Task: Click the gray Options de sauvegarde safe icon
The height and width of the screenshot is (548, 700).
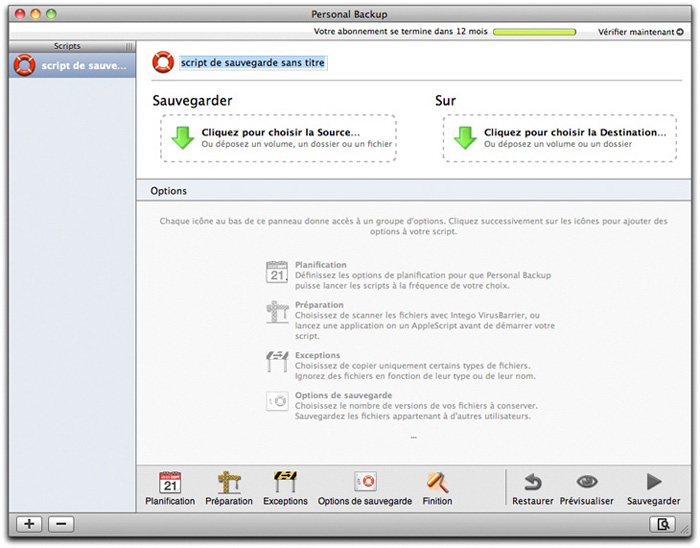Action: (x=277, y=401)
